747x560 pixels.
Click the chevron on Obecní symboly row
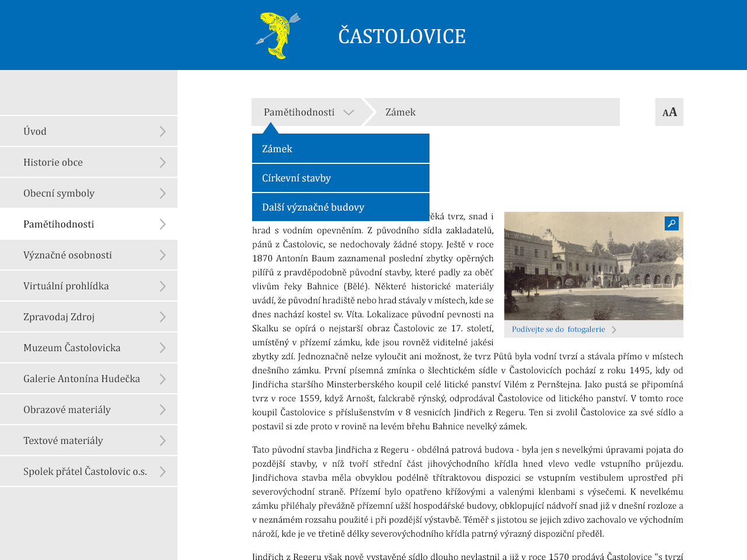pos(163,194)
